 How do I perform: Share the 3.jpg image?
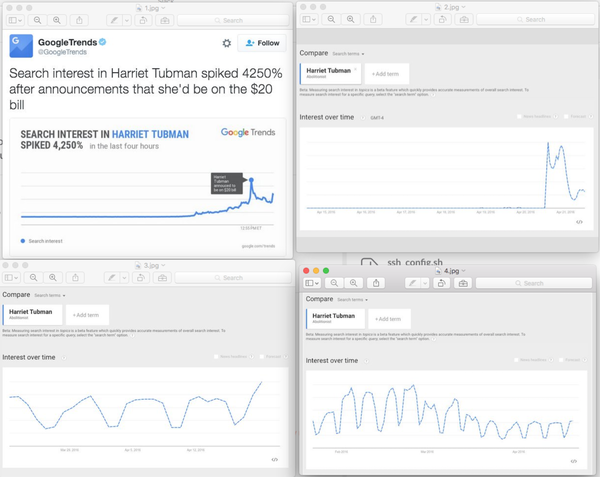(75, 278)
